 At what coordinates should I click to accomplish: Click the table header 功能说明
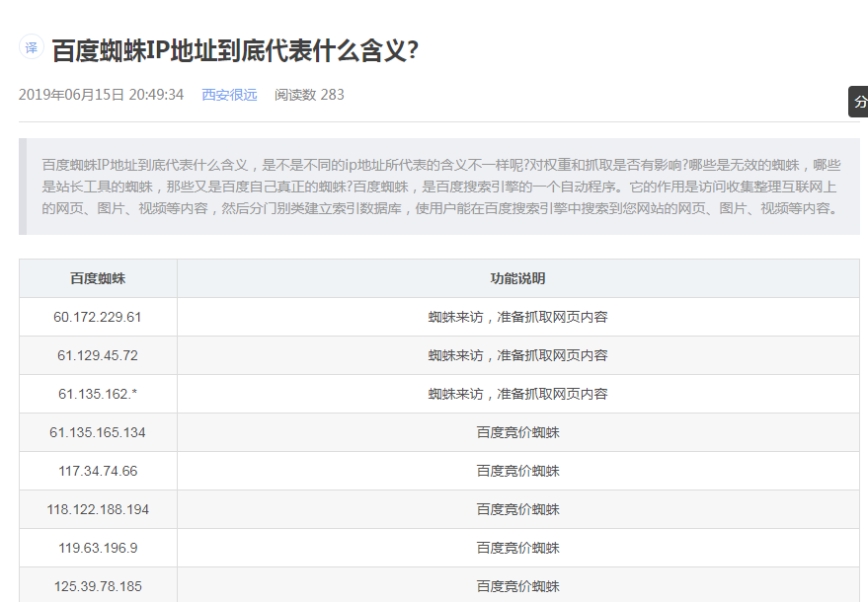tap(518, 278)
